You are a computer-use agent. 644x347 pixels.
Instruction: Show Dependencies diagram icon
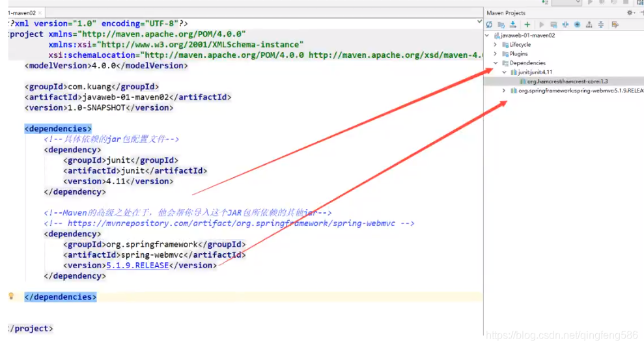pyautogui.click(x=589, y=25)
